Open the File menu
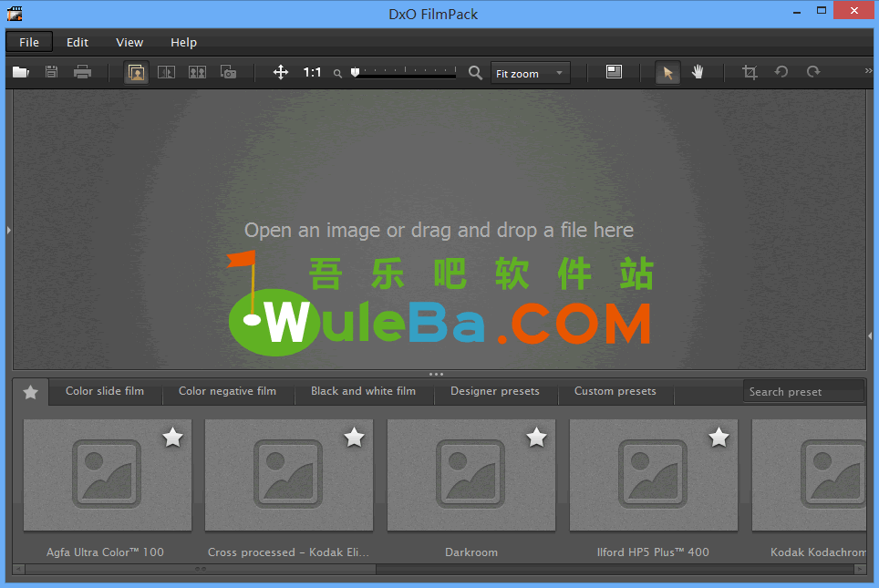879x588 pixels. click(x=29, y=42)
